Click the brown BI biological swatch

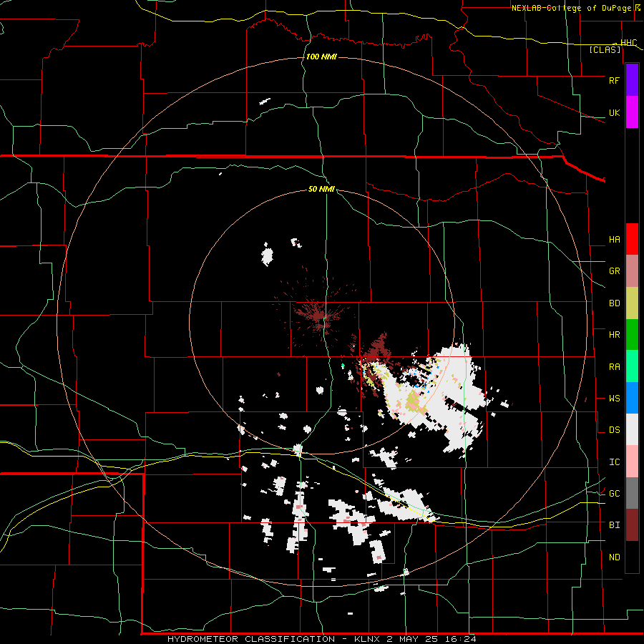(x=632, y=525)
